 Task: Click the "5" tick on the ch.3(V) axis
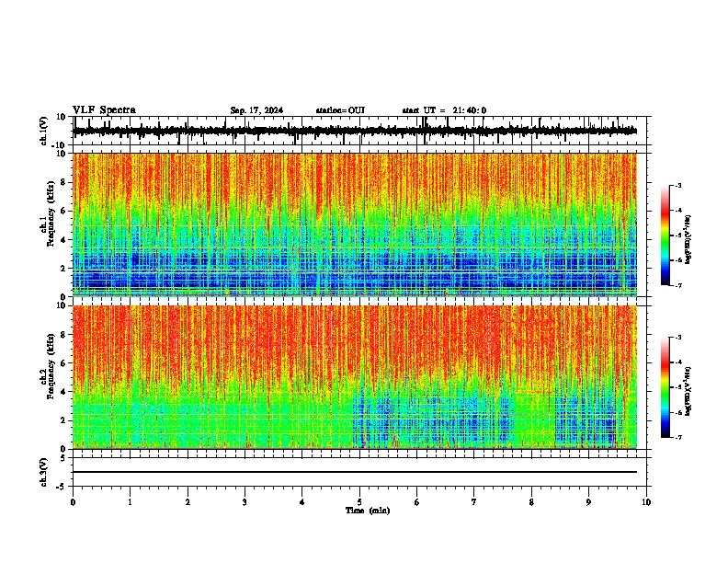tap(64, 458)
